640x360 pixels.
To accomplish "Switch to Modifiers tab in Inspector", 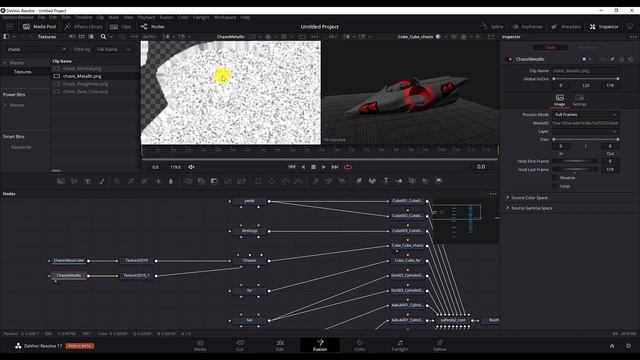I will coord(587,47).
